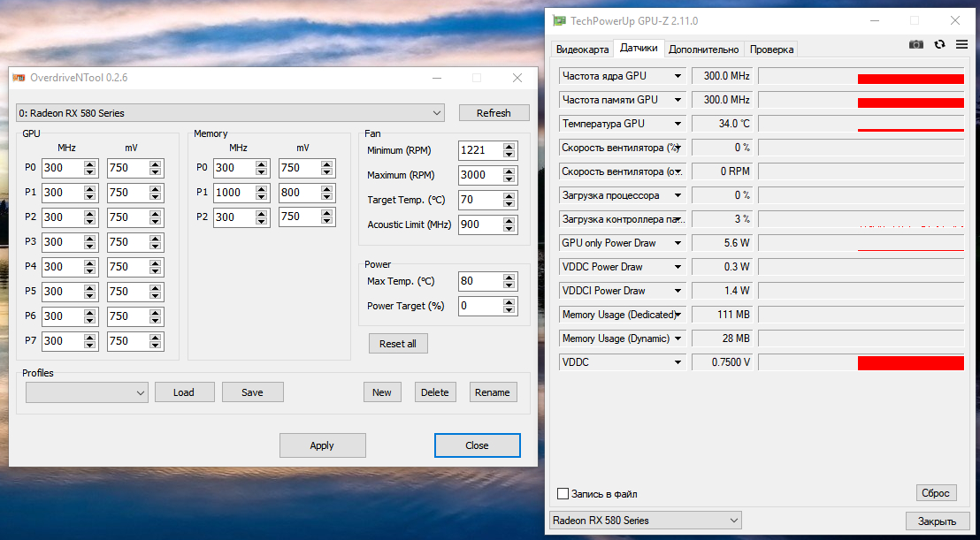The image size is (980, 540).
Task: Rename the selected profile
Action: [x=493, y=392]
